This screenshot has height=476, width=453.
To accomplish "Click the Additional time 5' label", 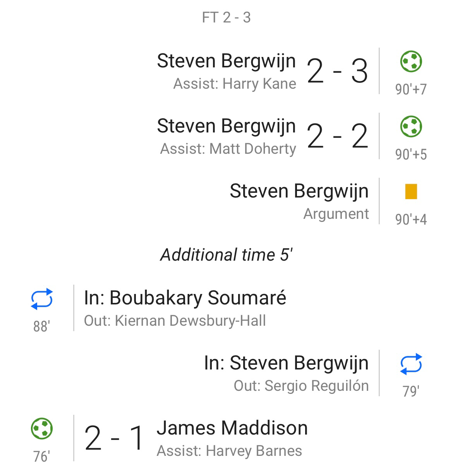I will coord(226,255).
